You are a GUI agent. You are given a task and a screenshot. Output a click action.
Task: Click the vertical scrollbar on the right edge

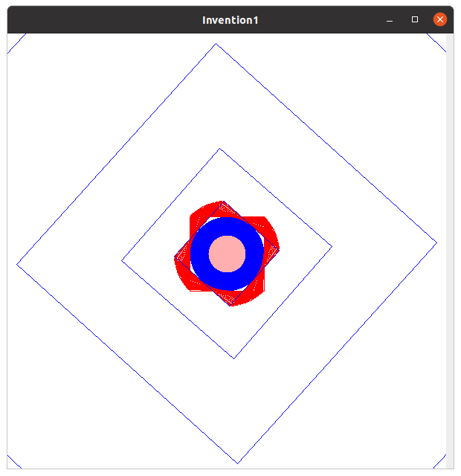(450, 251)
